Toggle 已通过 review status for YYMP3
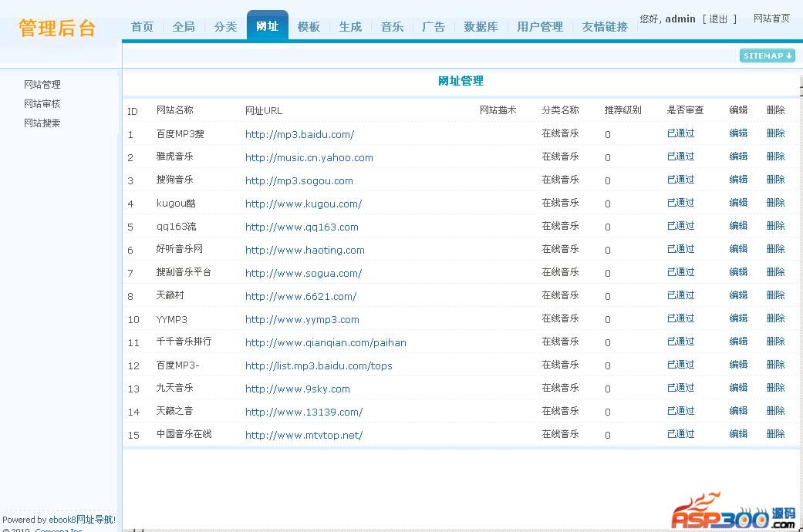803x532 pixels. [680, 318]
